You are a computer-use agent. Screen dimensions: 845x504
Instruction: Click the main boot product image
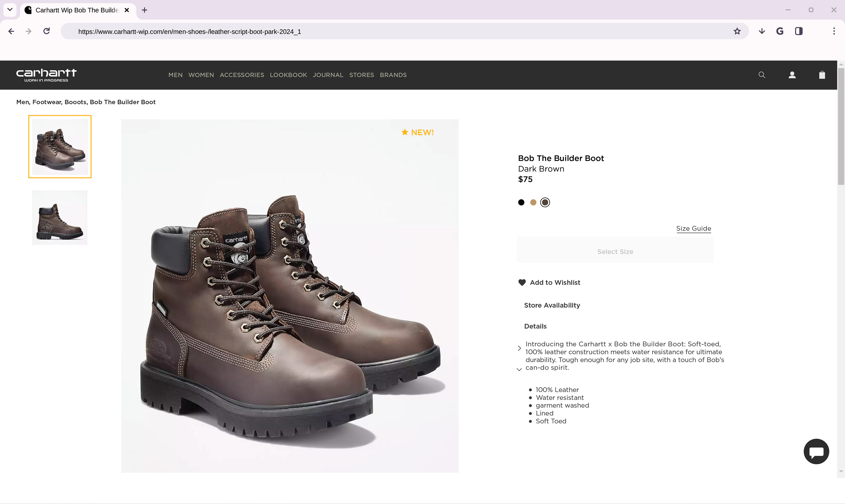click(x=290, y=296)
